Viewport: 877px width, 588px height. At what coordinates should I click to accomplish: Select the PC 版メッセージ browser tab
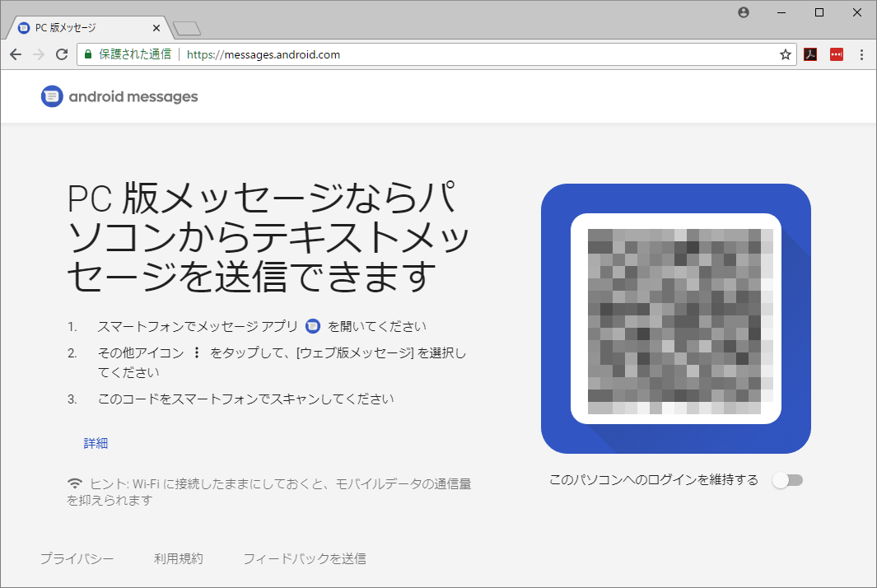click(82, 27)
